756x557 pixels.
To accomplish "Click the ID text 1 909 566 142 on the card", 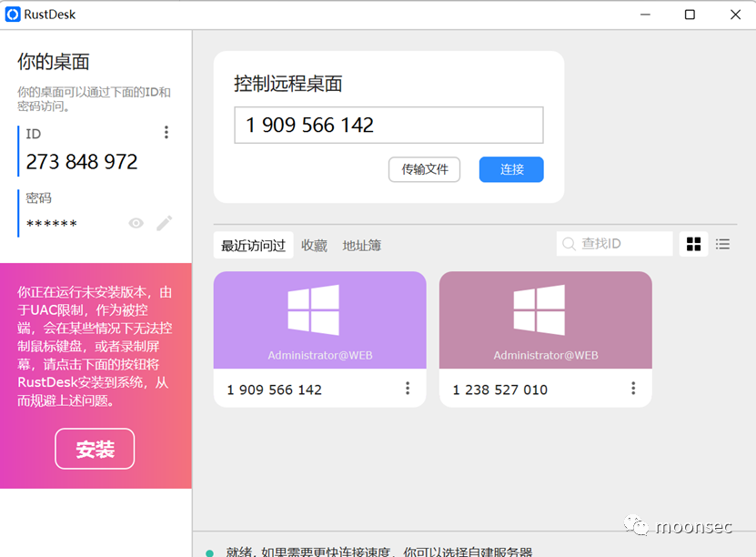I will [274, 390].
